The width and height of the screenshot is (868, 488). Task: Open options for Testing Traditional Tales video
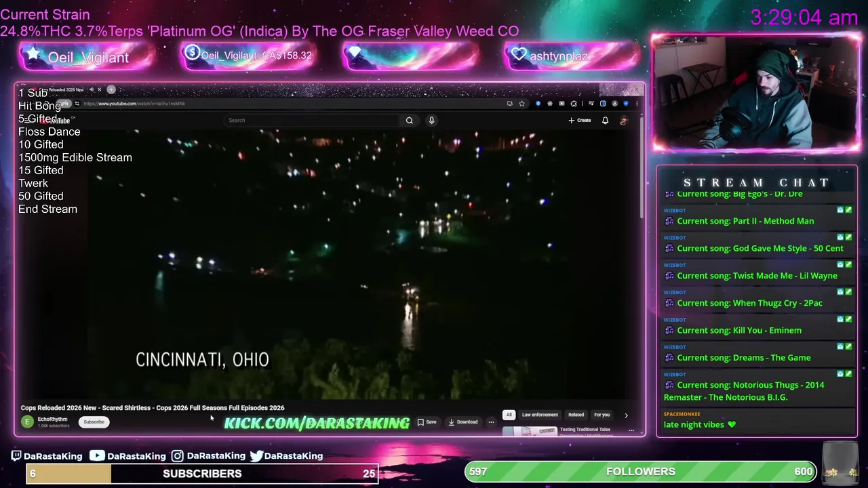click(631, 430)
